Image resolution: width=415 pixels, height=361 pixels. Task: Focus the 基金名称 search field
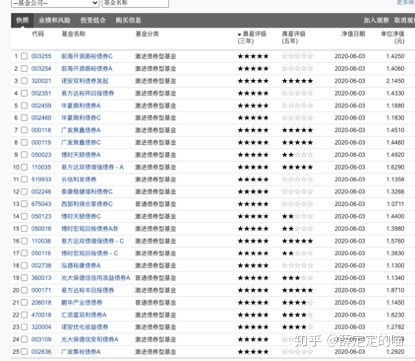[135, 3]
